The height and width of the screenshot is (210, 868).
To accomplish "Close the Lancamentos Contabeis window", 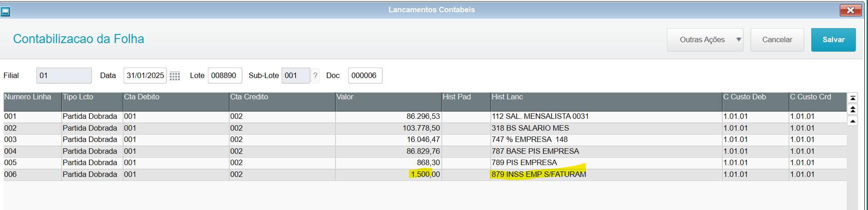I will tap(850, 10).
